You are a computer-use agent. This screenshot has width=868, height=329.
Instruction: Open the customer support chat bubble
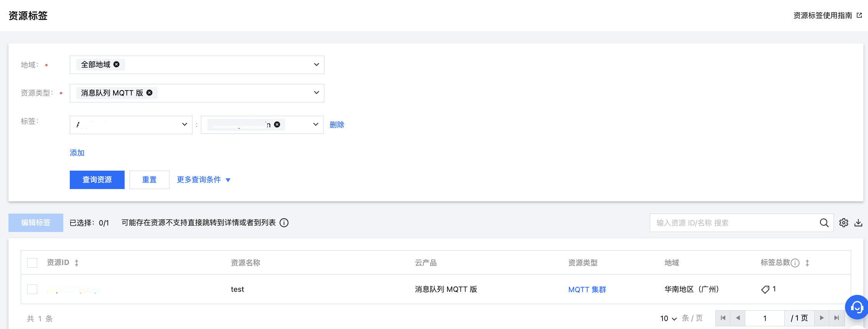point(856,307)
